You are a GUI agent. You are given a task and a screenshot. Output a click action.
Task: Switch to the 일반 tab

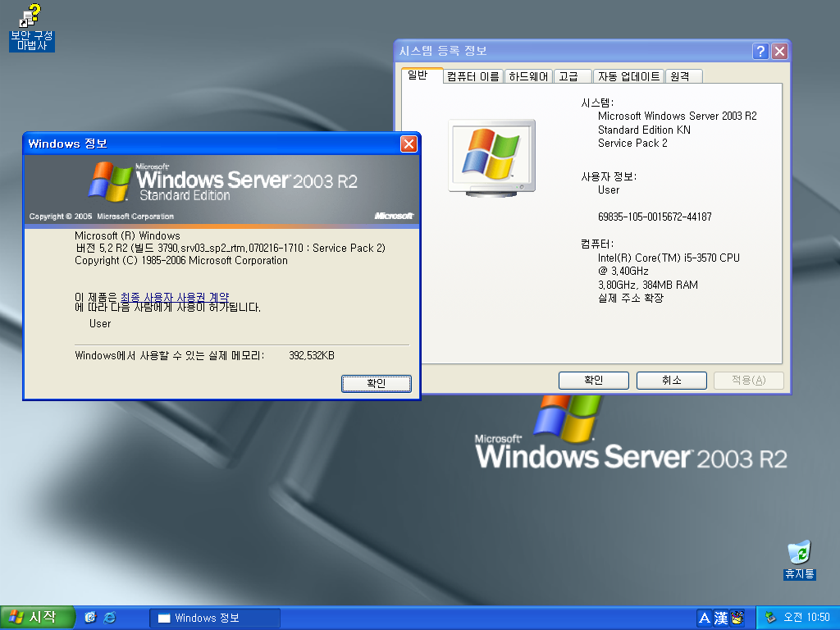[x=422, y=75]
